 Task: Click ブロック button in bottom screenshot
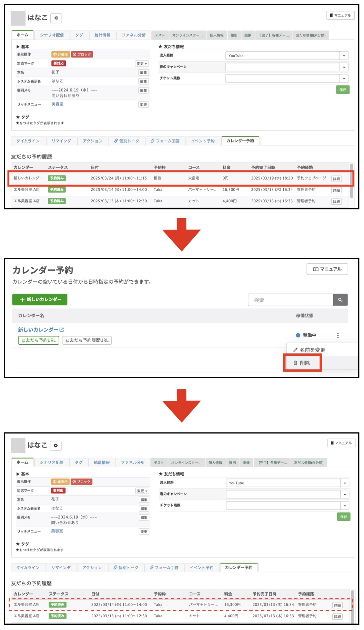[82, 482]
